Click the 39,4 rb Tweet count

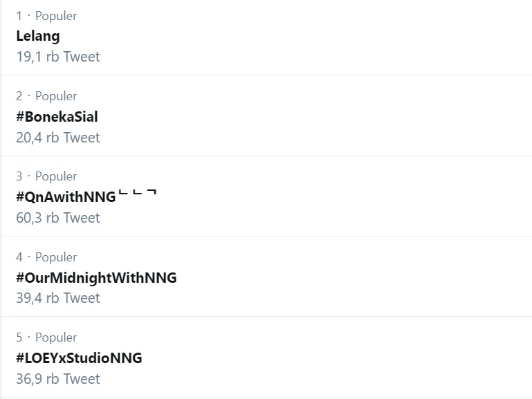[x=58, y=298]
